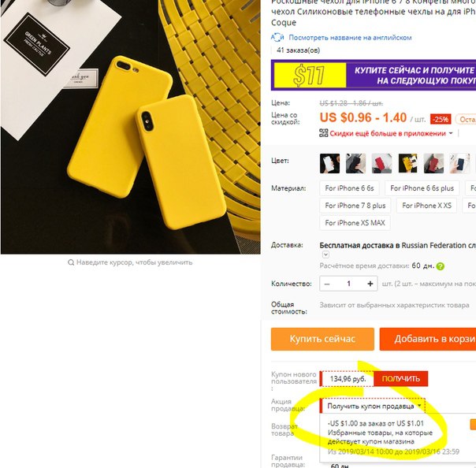Click the translate icon beside the English title link
This screenshot has width=476, height=468.
click(277, 37)
